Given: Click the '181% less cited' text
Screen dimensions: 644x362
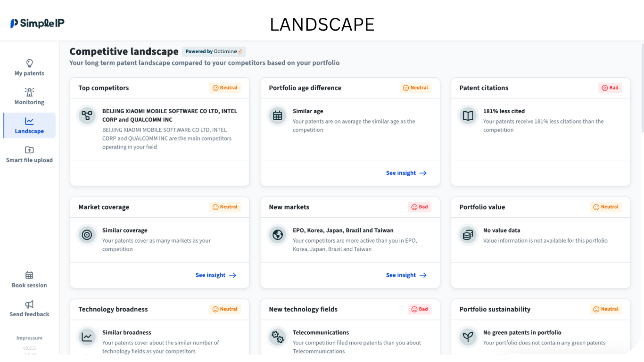Looking at the screenshot, I should point(504,111).
